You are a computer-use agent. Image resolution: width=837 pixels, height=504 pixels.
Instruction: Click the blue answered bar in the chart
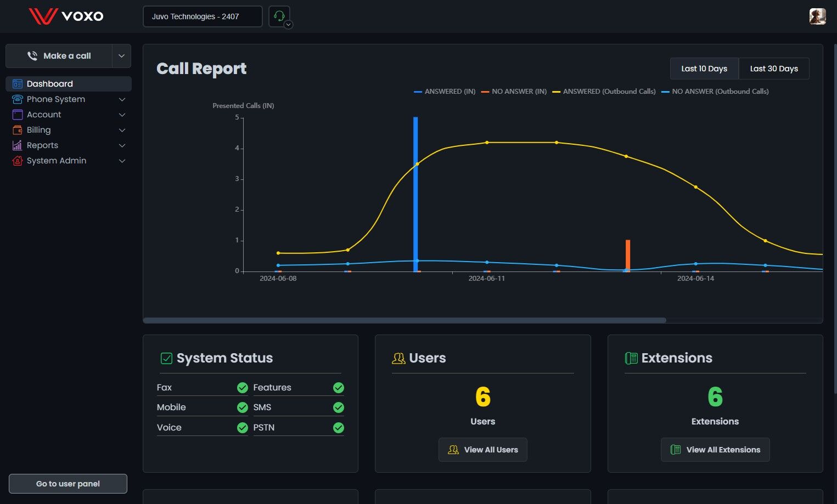(415, 194)
